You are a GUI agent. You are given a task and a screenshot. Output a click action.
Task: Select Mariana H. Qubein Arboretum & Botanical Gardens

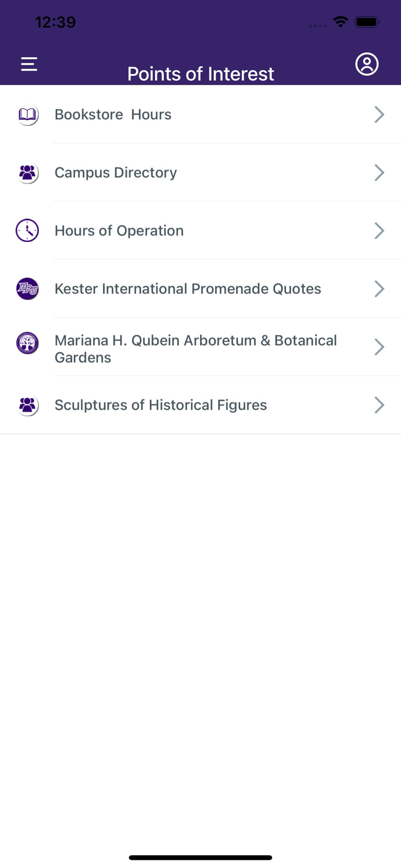tap(196, 348)
